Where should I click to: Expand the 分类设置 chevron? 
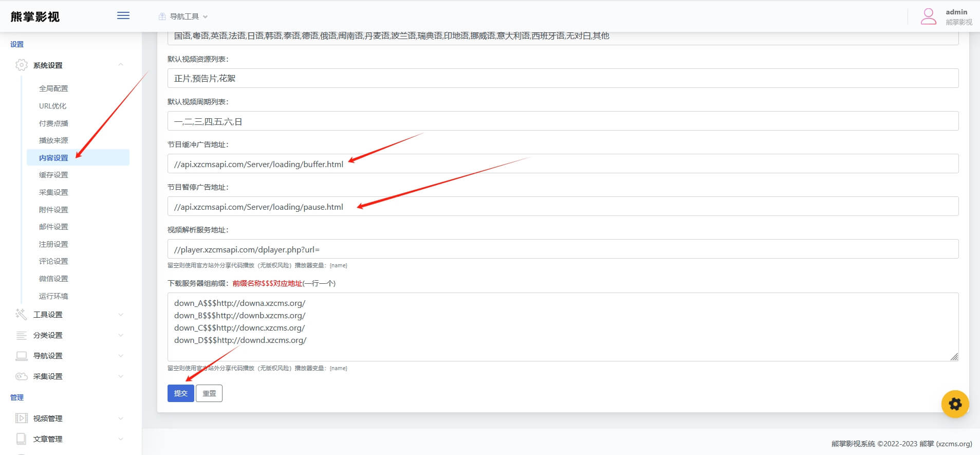point(121,335)
